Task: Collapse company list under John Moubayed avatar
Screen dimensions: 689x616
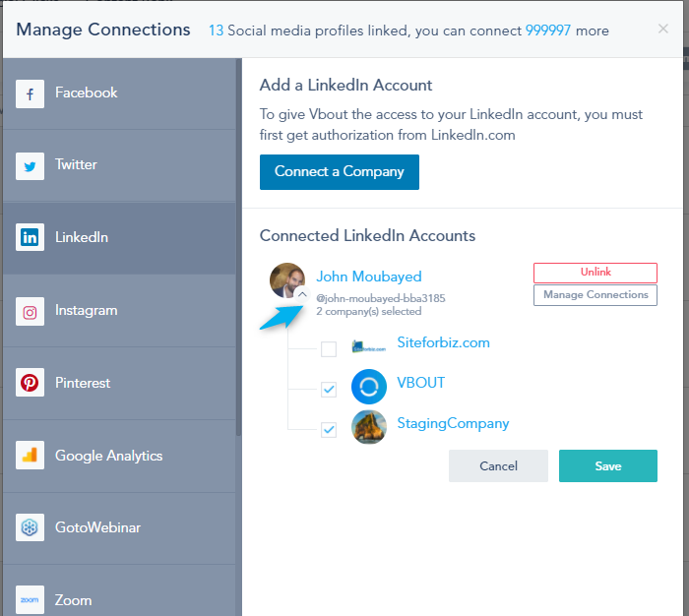Action: [x=302, y=294]
